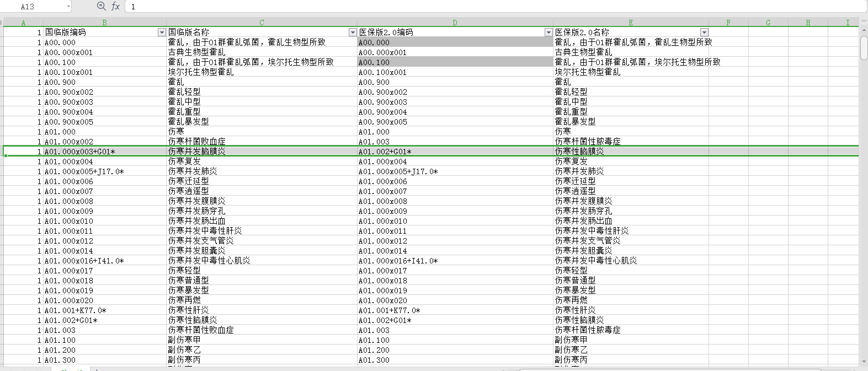
Task: Click cell 伤寒轻型 in 国临版名称 column
Action: 262,271
